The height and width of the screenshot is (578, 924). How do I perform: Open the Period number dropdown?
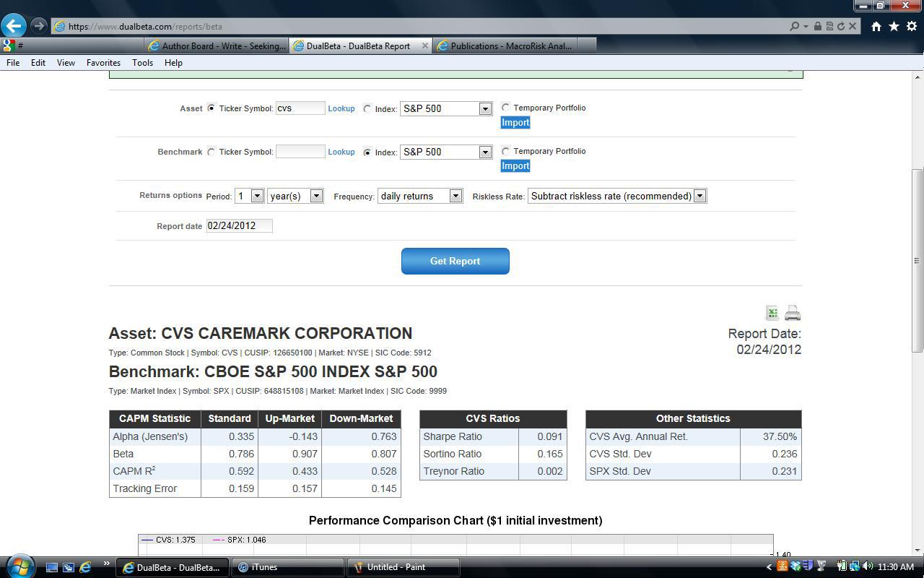point(249,196)
